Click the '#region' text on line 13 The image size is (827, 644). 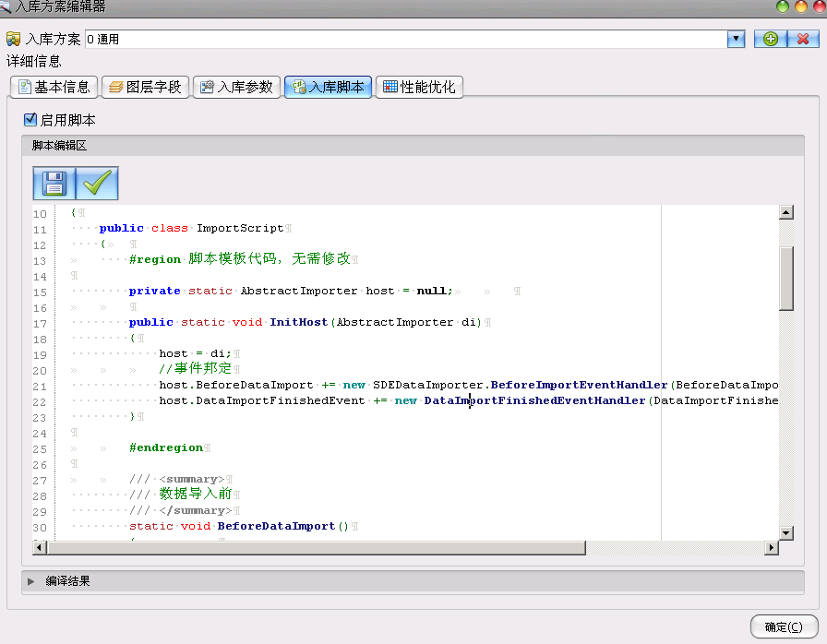(x=155, y=259)
